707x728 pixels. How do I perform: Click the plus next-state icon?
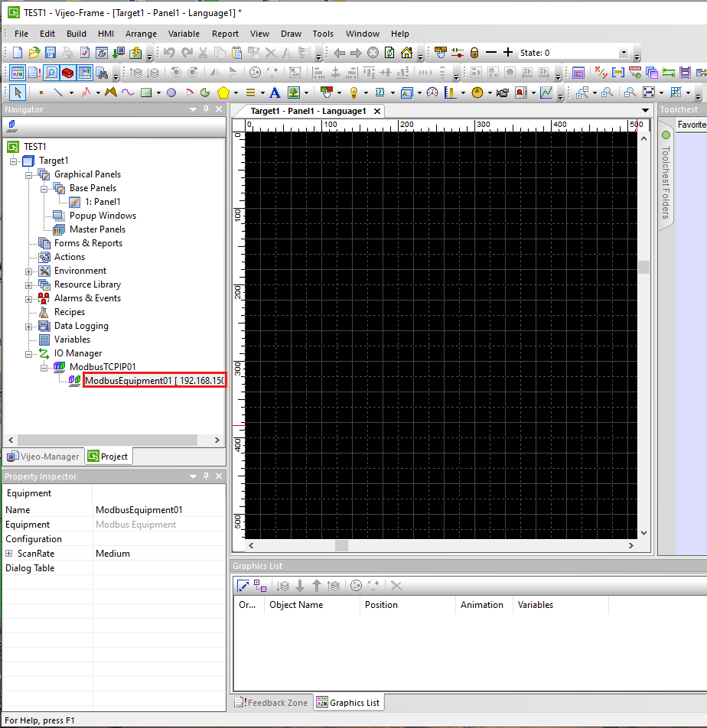click(x=508, y=53)
